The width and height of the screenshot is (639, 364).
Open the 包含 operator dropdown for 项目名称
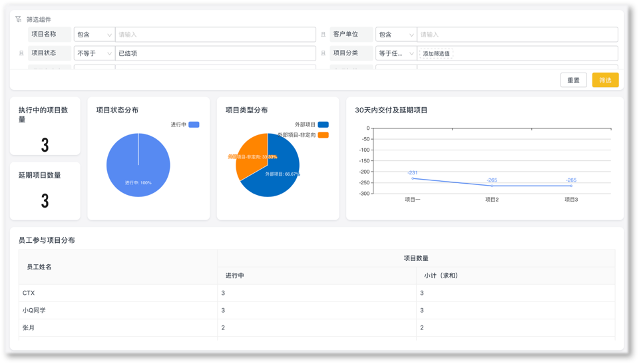94,35
